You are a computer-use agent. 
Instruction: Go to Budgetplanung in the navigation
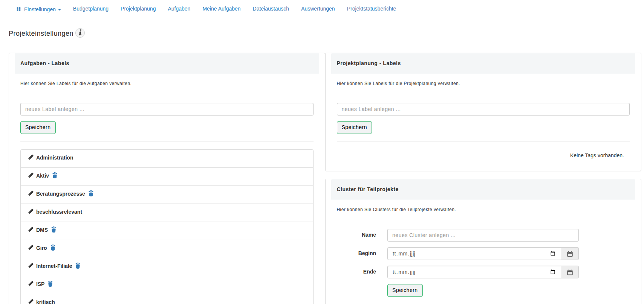(91, 9)
